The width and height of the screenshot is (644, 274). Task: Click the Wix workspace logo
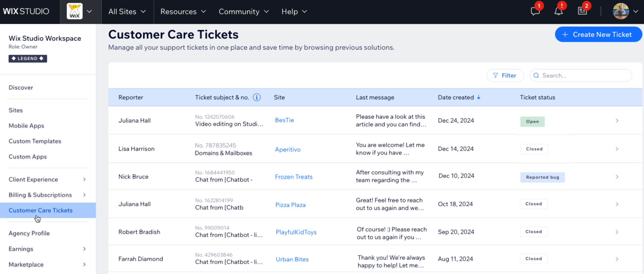[75, 11]
